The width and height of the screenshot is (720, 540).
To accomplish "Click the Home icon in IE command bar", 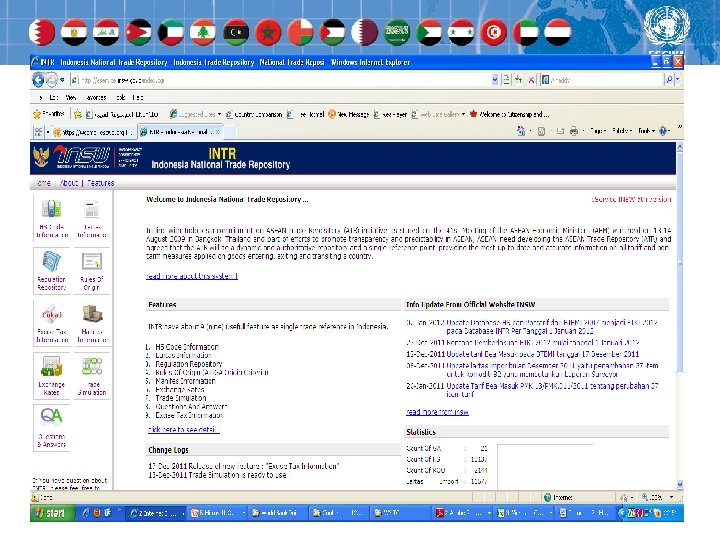I will 521,131.
